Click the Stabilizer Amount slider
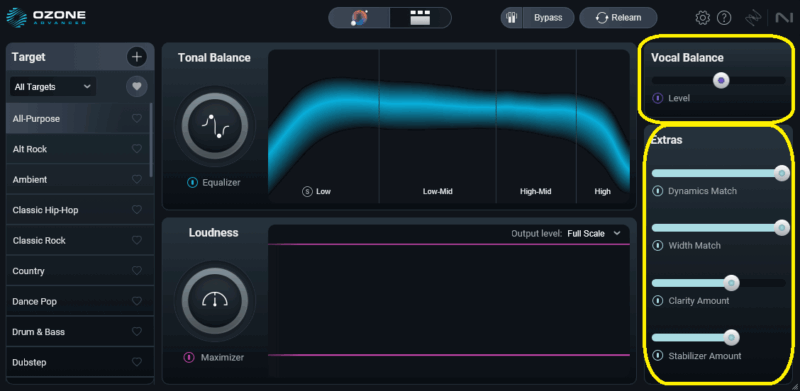This screenshot has width=800, height=391. [x=719, y=337]
